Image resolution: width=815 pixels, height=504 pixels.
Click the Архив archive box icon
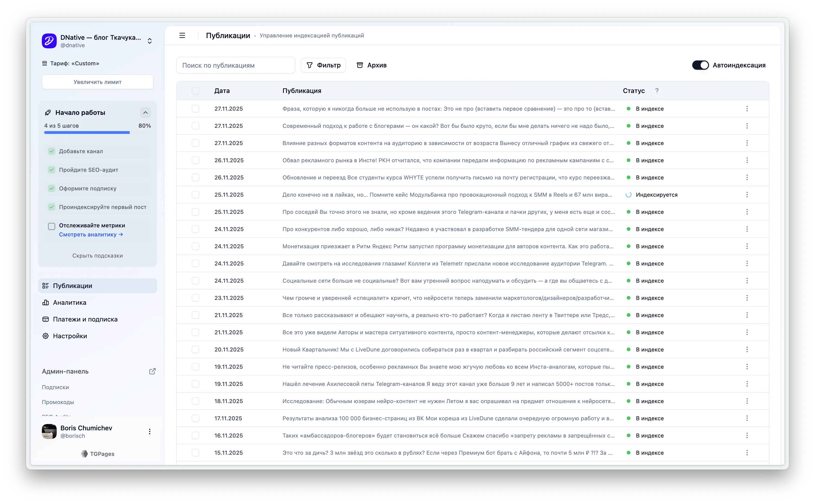click(x=360, y=65)
